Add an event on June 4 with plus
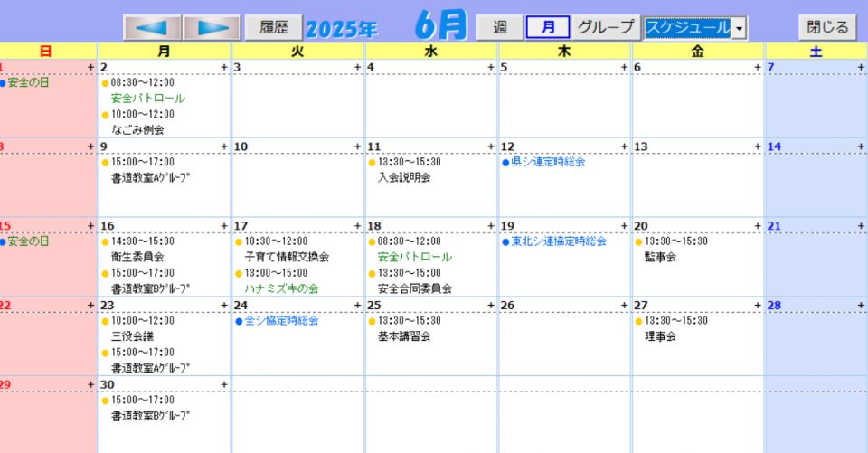868x453 pixels. [x=491, y=67]
